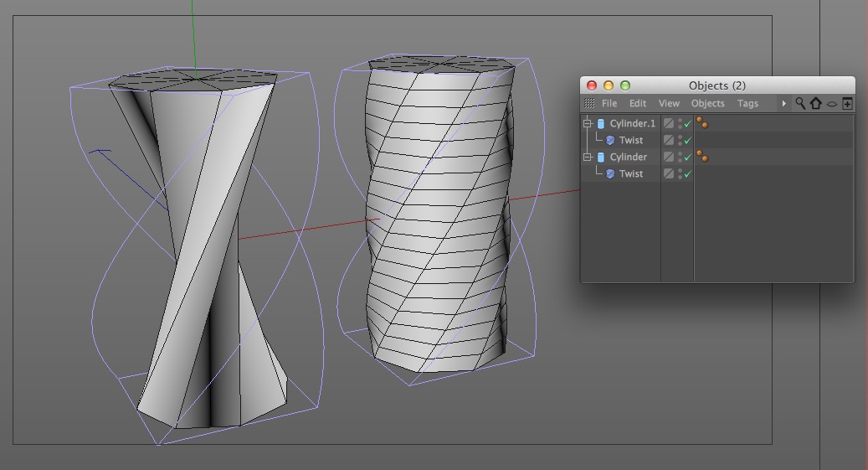Click the Objects (2) window title bar
The height and width of the screenshot is (470, 868).
tap(717, 85)
